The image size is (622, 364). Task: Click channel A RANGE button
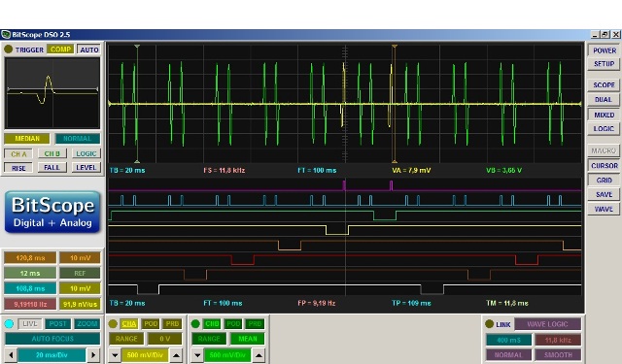pos(126,339)
